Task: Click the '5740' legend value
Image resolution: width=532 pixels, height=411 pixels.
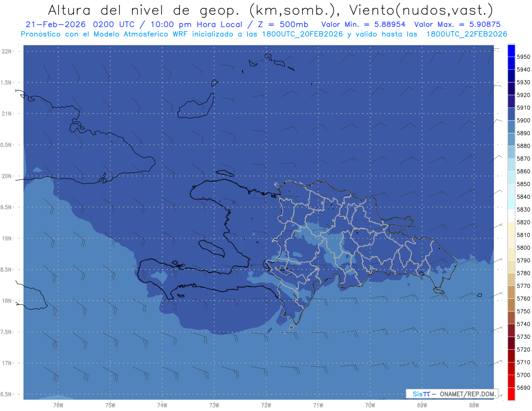Action: [523, 324]
